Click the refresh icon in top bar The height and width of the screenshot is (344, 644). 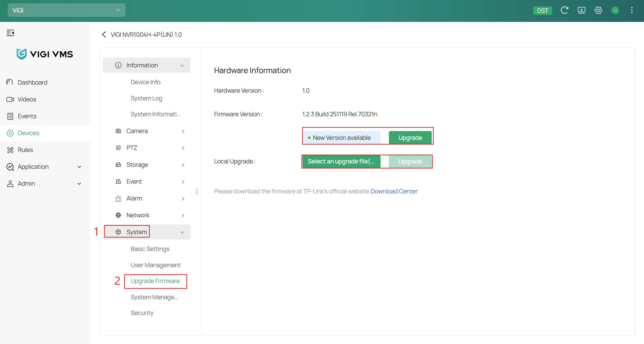pos(564,10)
